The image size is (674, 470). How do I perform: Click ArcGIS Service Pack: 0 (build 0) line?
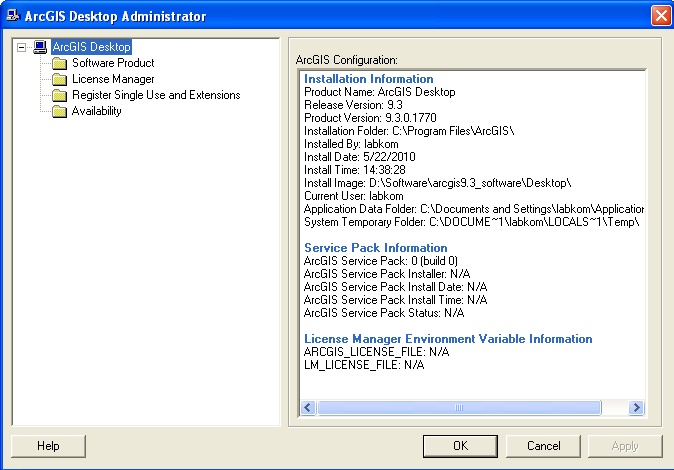coord(380,261)
